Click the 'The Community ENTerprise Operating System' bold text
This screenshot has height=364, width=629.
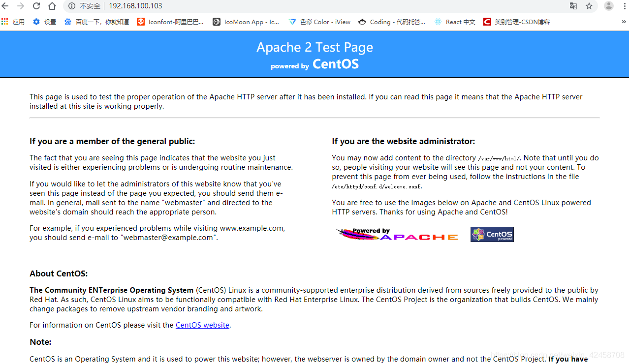tap(111, 290)
